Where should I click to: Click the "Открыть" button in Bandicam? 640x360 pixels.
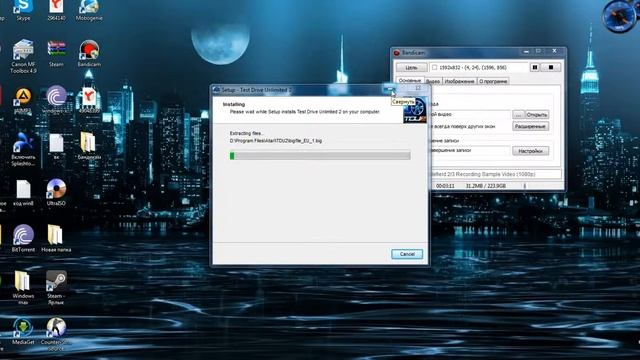pyautogui.click(x=537, y=115)
